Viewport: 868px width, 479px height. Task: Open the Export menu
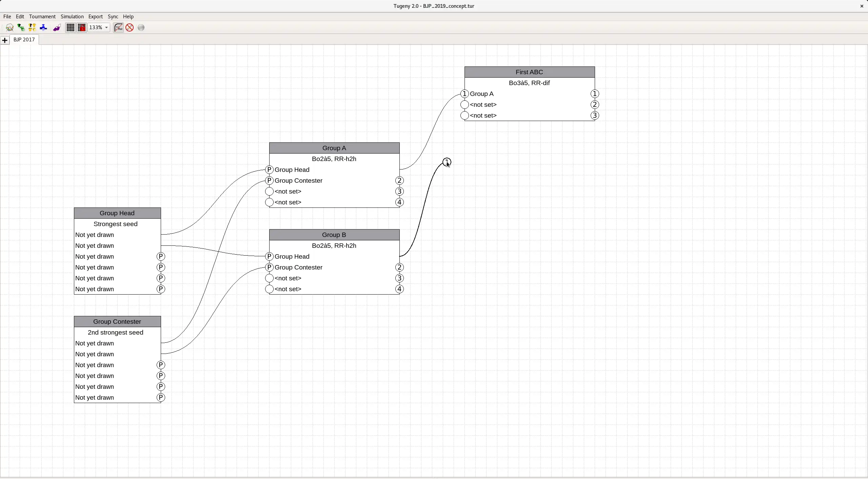(x=95, y=16)
